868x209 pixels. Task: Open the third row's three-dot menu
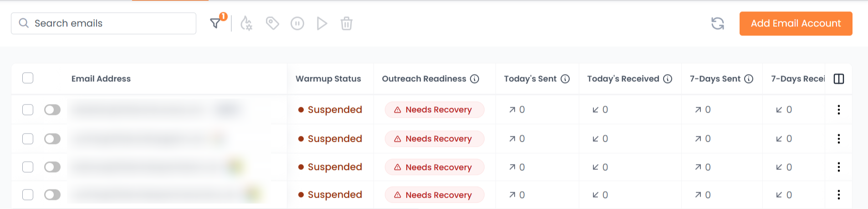(839, 167)
